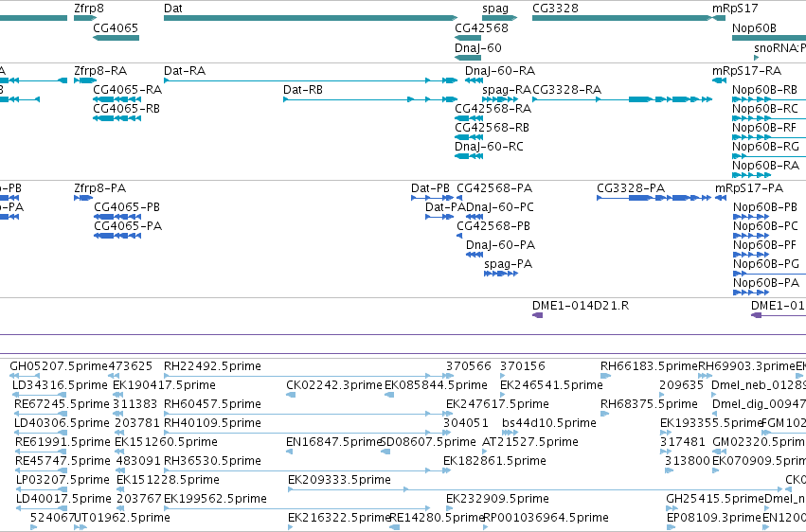806x532 pixels.
Task: Click the DnaJ-60 gene label
Action: (478, 47)
